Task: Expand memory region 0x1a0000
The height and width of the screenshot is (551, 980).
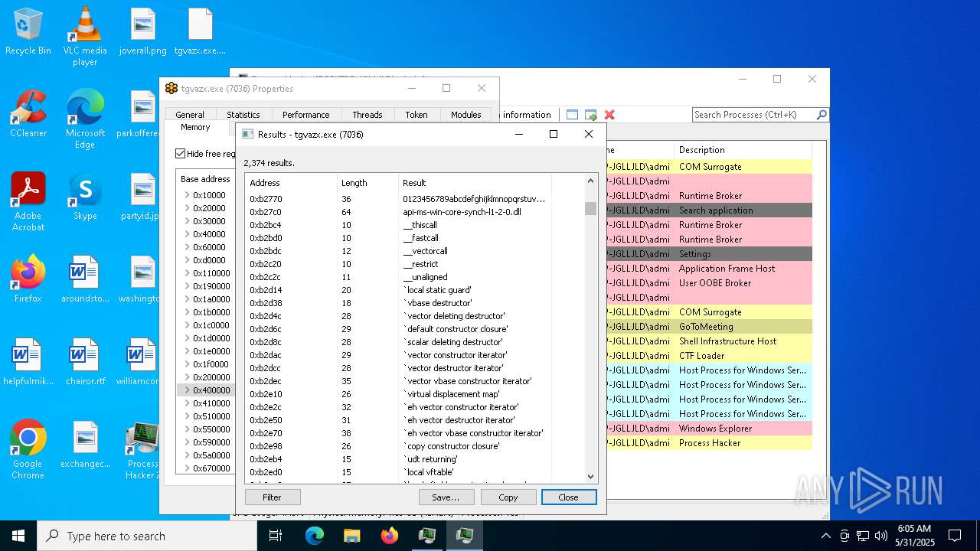Action: click(x=187, y=299)
